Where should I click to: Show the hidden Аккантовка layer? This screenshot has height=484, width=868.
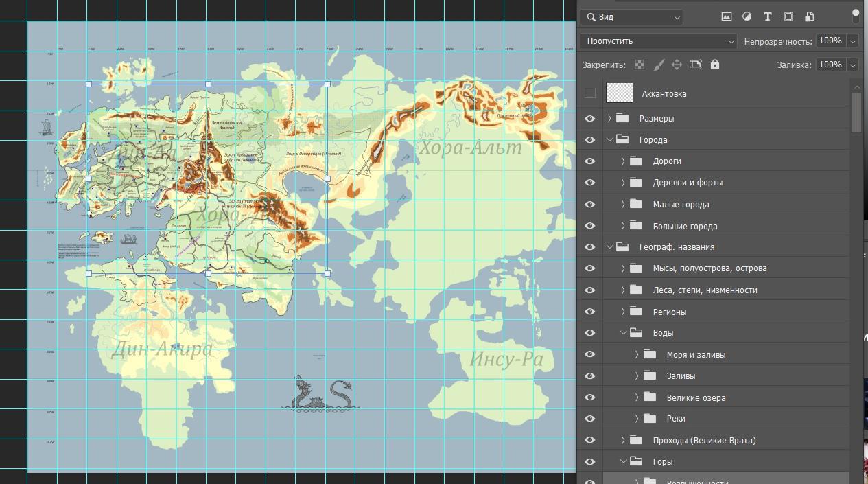tap(590, 93)
